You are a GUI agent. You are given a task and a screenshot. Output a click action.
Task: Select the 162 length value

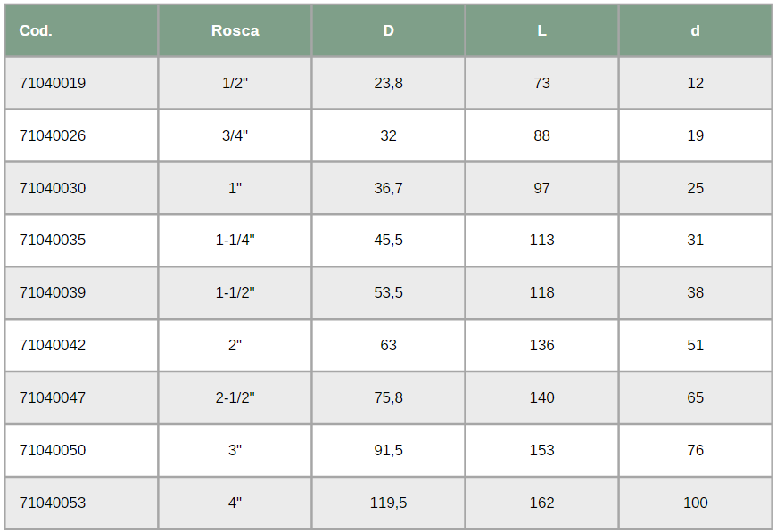[542, 503]
